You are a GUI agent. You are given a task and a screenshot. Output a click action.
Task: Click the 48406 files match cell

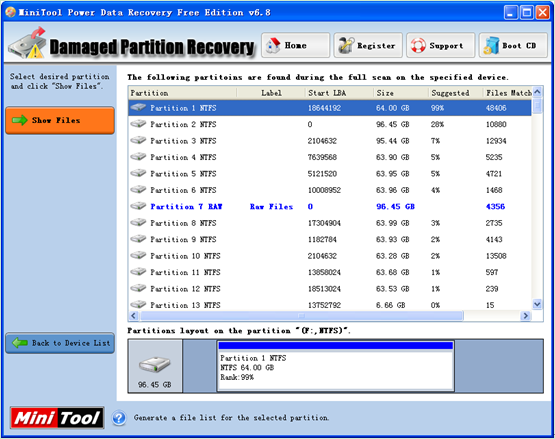click(496, 108)
